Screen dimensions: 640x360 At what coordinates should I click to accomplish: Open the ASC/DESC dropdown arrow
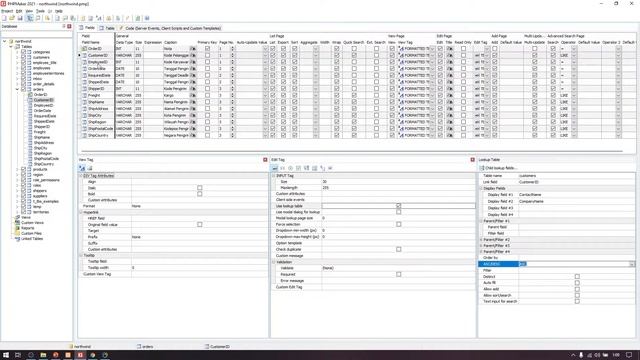[631, 264]
